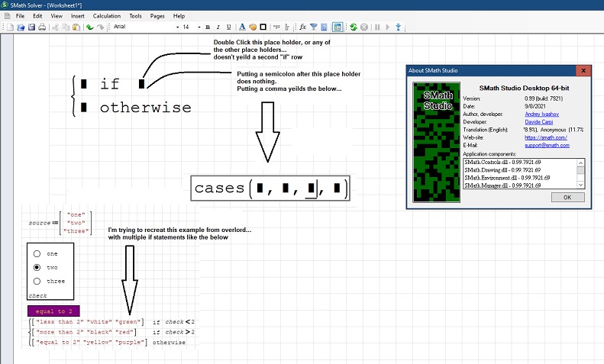Select the "three" radio button
604x364 pixels.
pyautogui.click(x=36, y=282)
